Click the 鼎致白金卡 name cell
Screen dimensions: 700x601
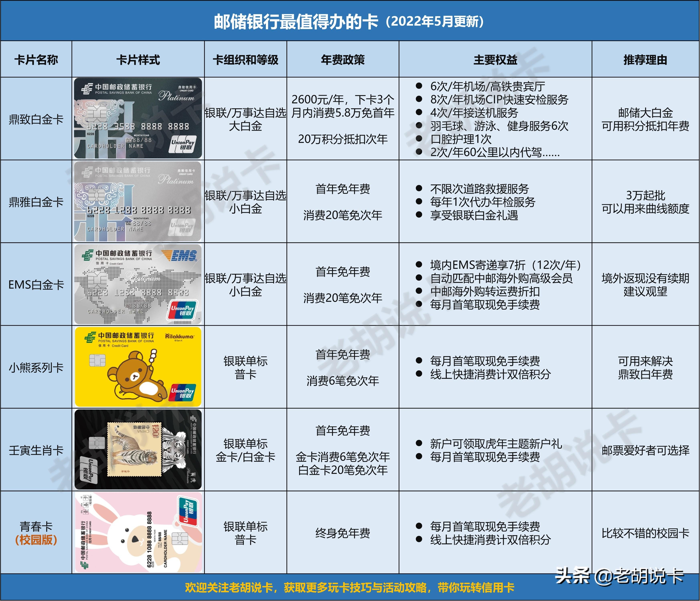coord(36,119)
